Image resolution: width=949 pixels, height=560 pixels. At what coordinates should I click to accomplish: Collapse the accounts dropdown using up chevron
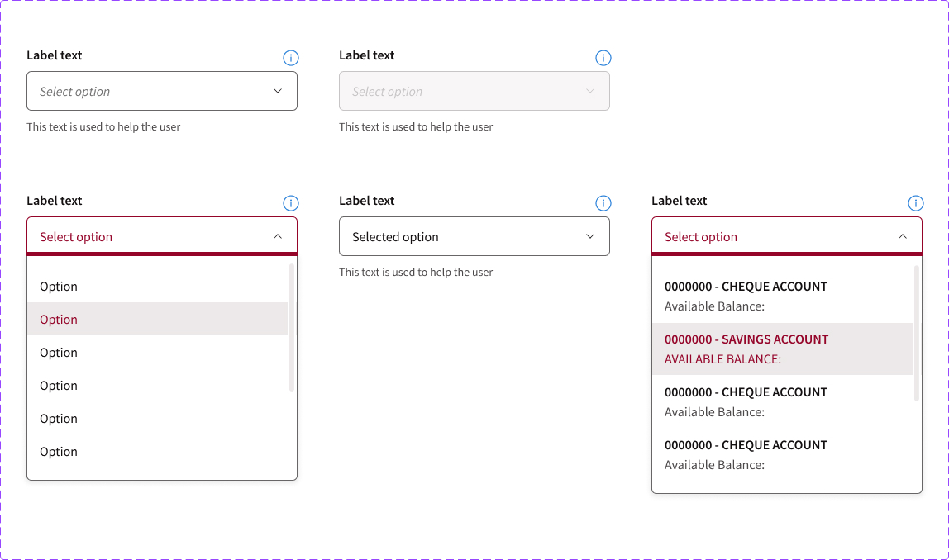click(903, 237)
